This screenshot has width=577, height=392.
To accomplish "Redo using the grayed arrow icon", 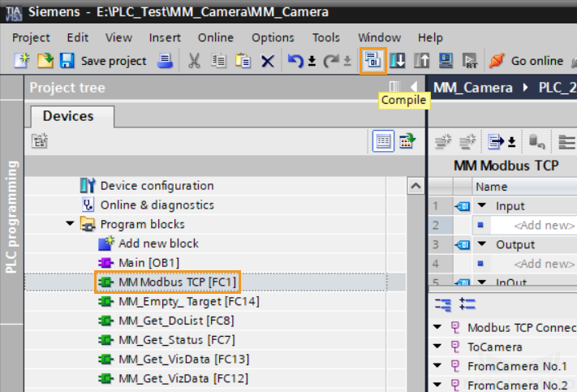I will [x=331, y=61].
